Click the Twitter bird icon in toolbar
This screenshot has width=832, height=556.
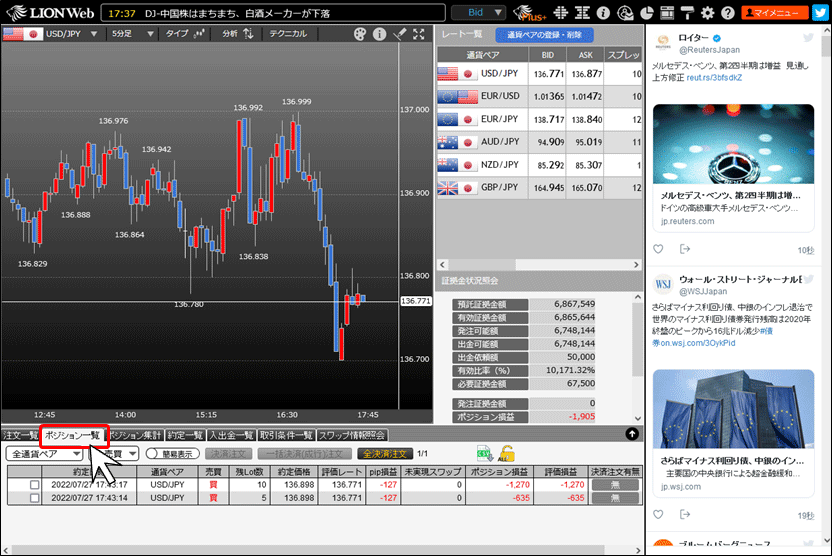point(820,13)
